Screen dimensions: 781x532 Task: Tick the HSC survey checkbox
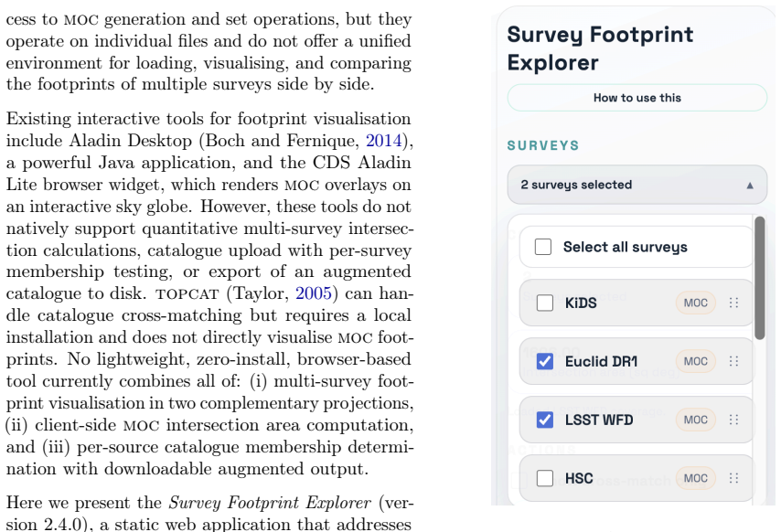[545, 478]
